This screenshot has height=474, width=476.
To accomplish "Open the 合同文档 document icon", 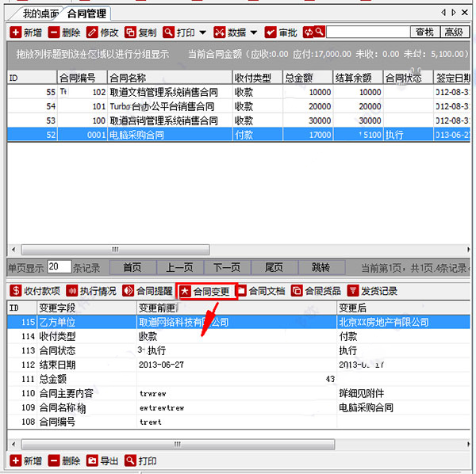I will click(242, 291).
